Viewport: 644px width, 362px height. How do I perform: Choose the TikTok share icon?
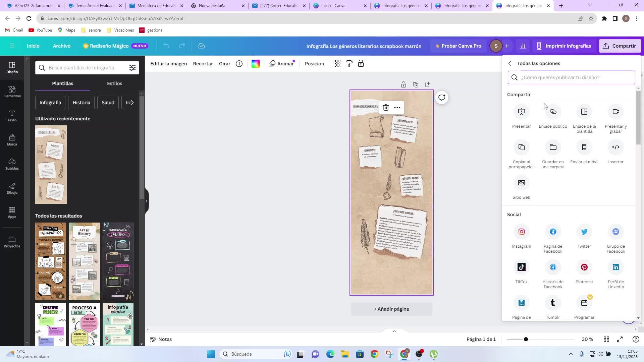(521, 267)
